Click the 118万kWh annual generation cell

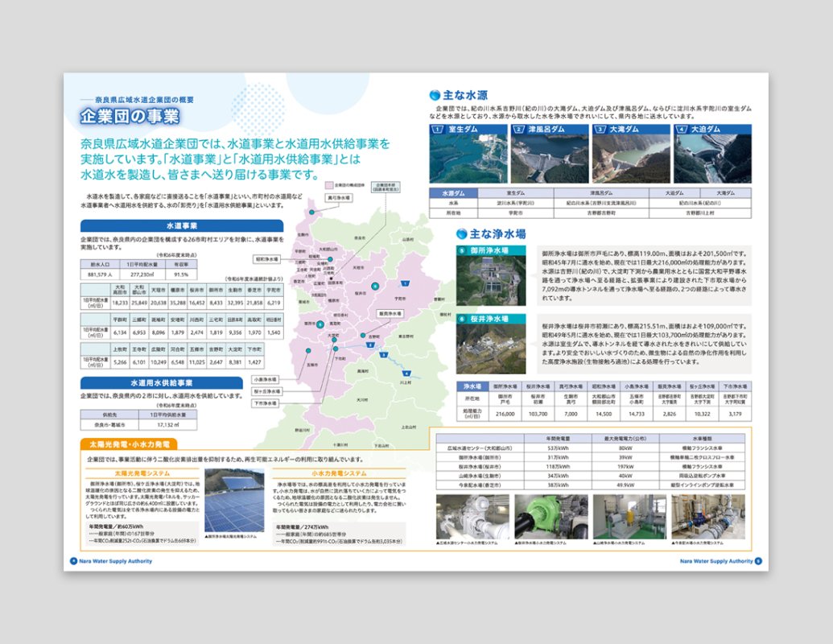pos(558,467)
